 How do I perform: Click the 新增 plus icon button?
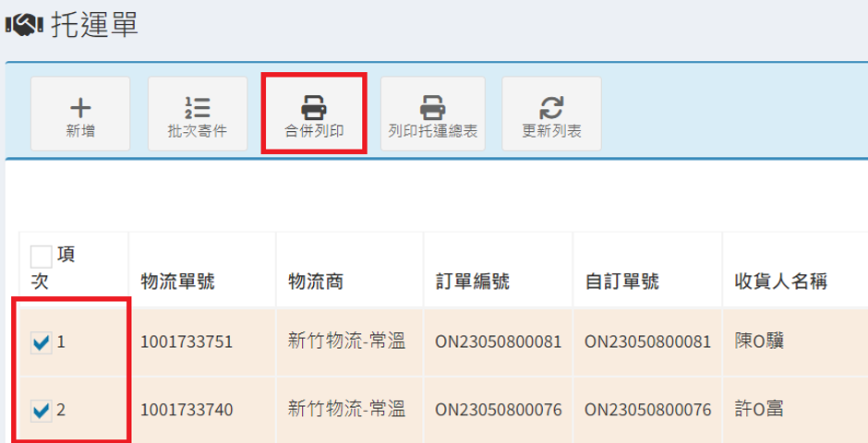80,106
